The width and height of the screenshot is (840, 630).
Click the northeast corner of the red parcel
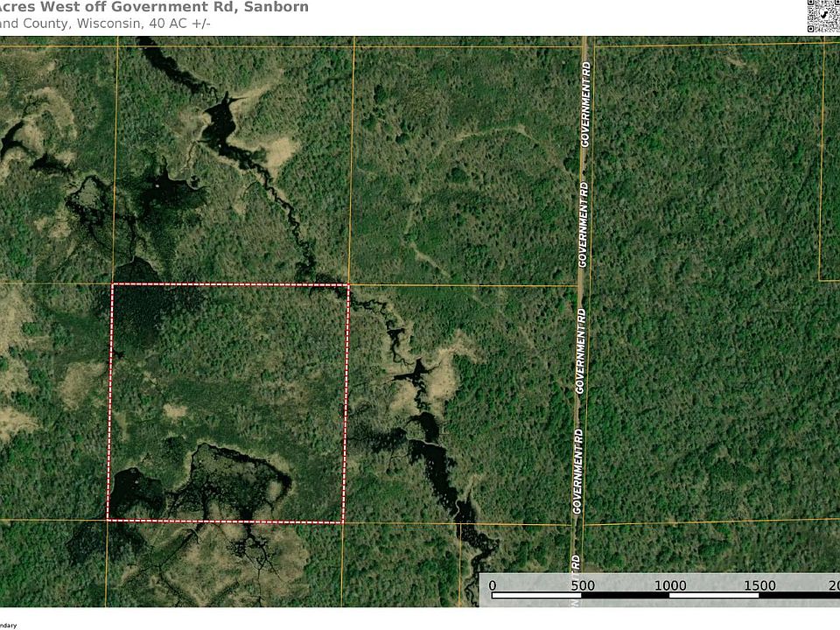point(348,285)
